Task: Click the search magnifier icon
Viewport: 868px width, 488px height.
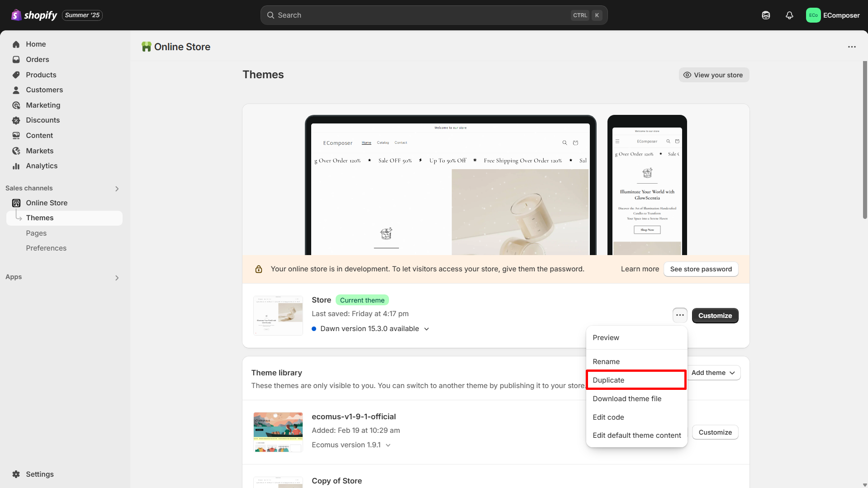Action: click(x=270, y=15)
